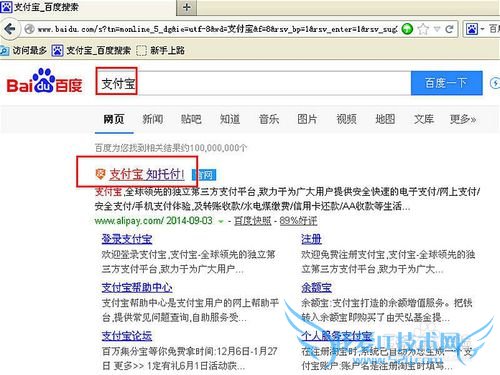Open the 注册 sublink
500x375 pixels.
pos(311,239)
